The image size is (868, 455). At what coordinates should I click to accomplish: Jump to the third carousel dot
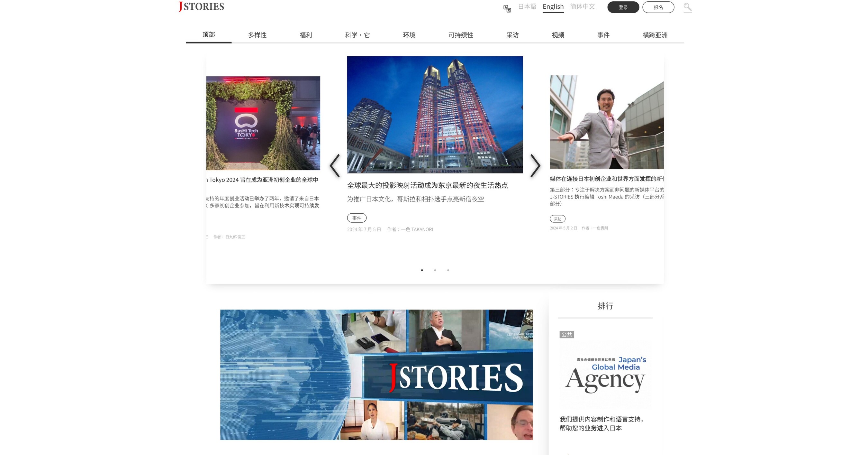[x=448, y=270]
